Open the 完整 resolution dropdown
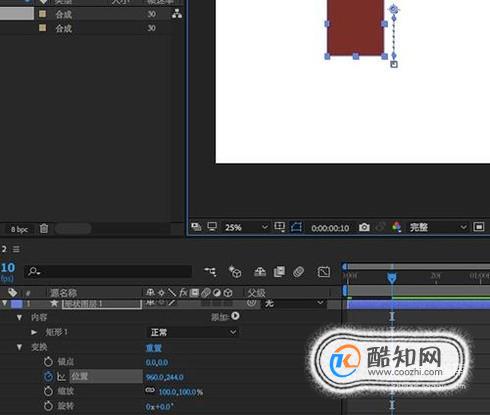Image resolution: width=490 pixels, height=415 pixels. coord(437,227)
